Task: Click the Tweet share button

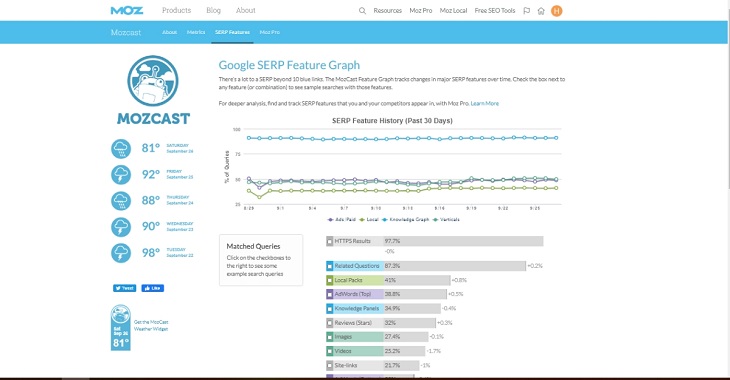Action: coord(124,288)
